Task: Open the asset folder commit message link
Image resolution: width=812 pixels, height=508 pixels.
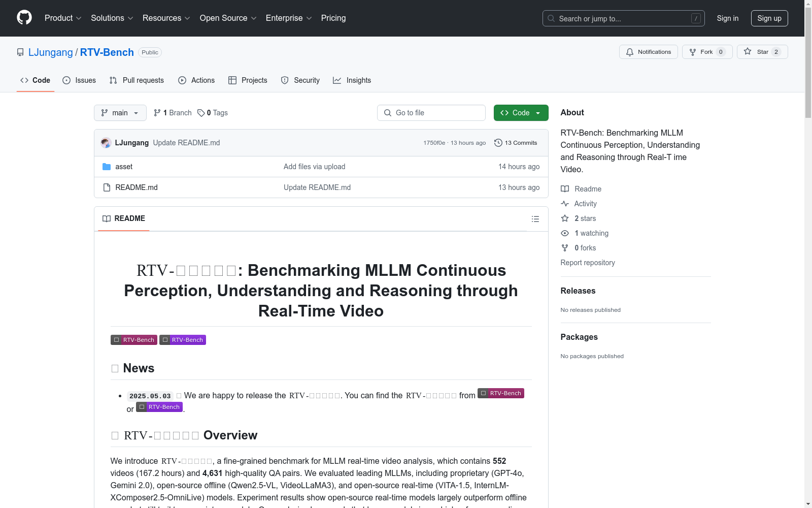Action: click(x=315, y=167)
